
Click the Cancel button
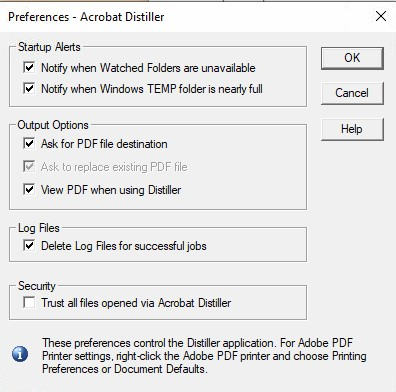[x=352, y=93]
